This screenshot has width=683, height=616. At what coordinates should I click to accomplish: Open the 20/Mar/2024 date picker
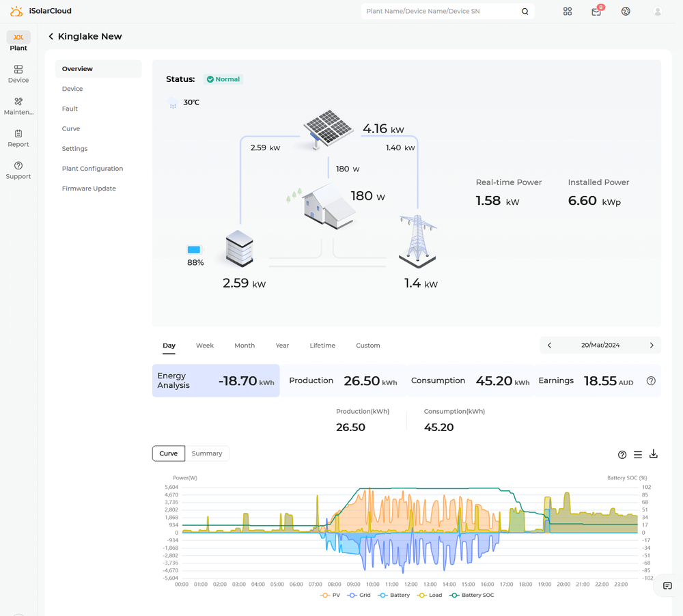click(600, 345)
